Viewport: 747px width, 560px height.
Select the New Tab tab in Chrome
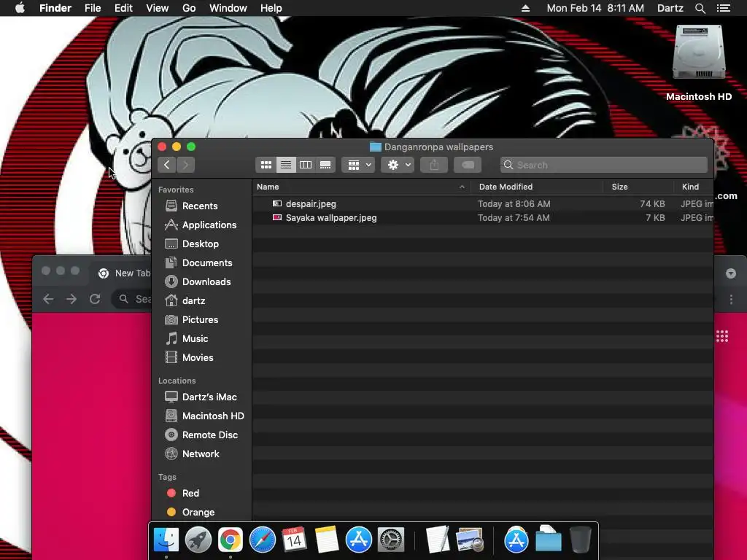124,273
